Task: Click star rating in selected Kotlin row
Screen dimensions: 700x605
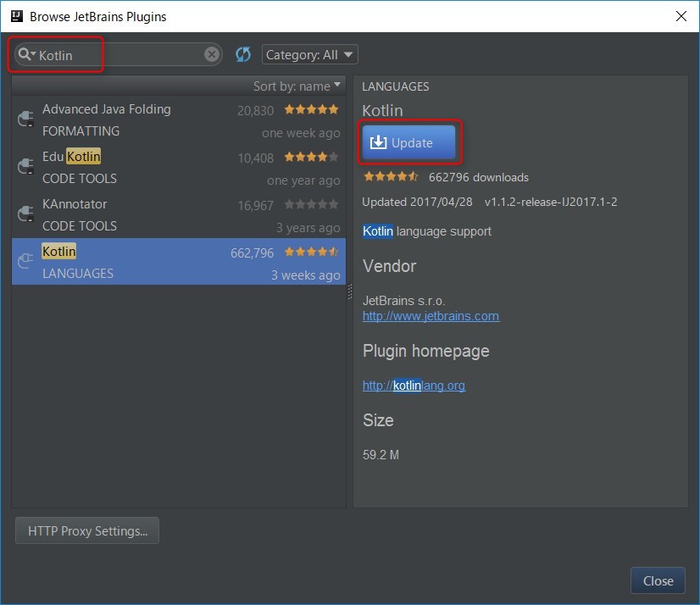Action: pyautogui.click(x=312, y=252)
